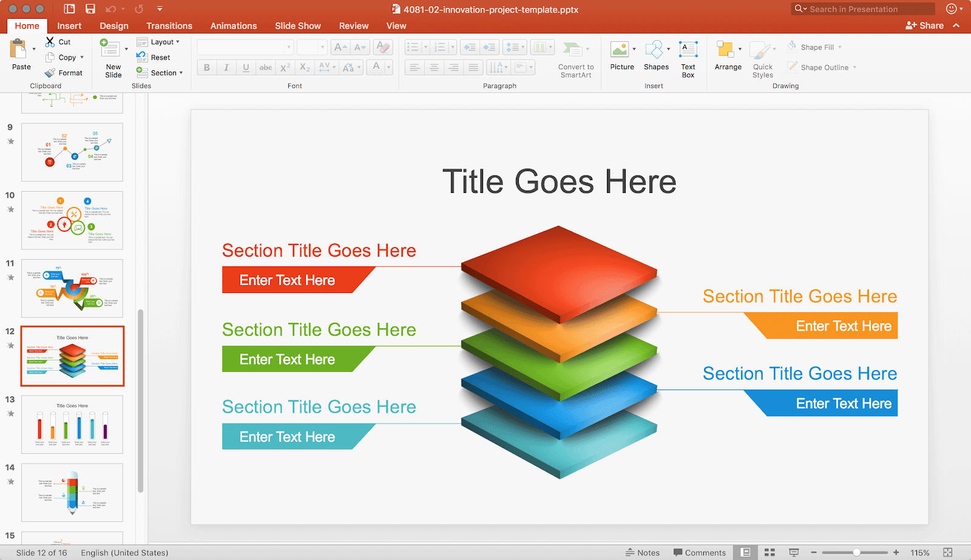The width and height of the screenshot is (971, 560).
Task: Open the Layout dropdown
Action: [160, 41]
